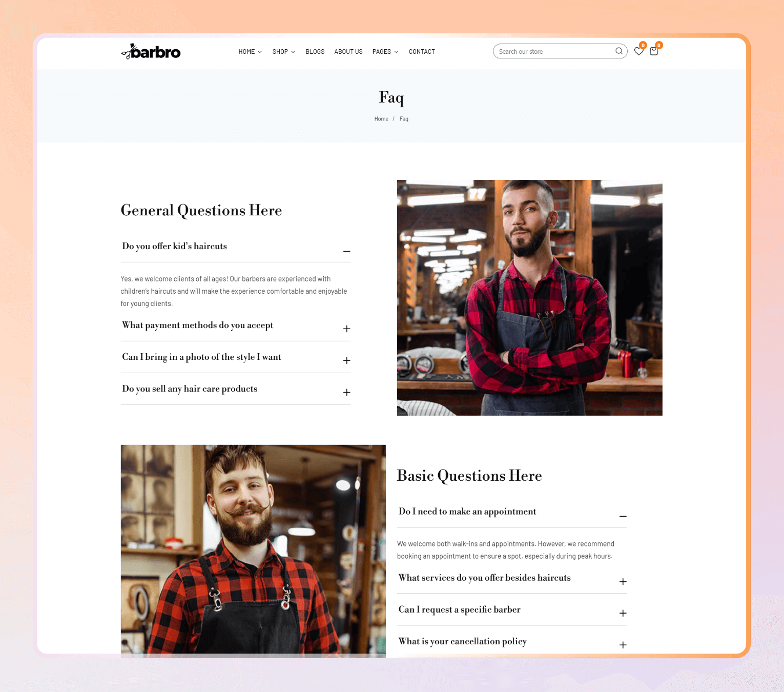Click the Home breadcrumb link

point(381,119)
